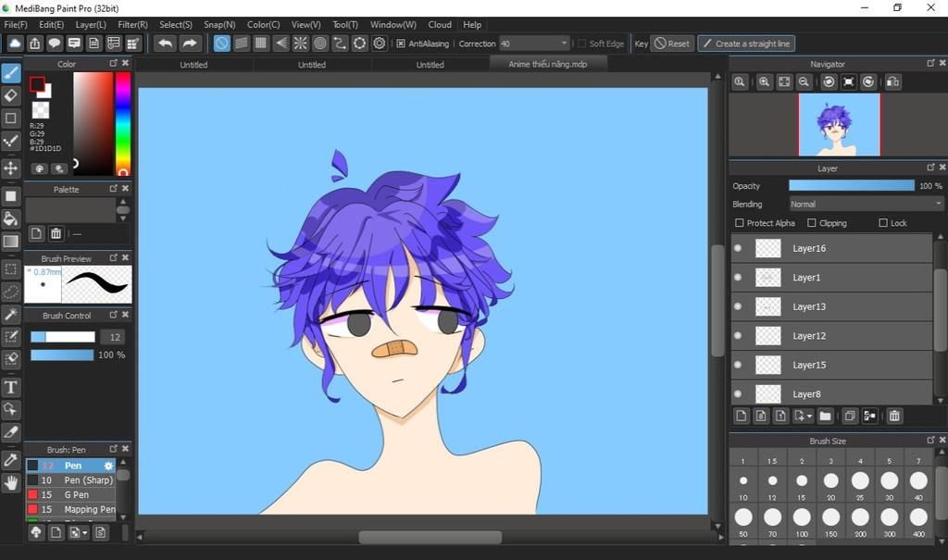Undock the Brush Control panel with its pop-out icon

pyautogui.click(x=113, y=315)
